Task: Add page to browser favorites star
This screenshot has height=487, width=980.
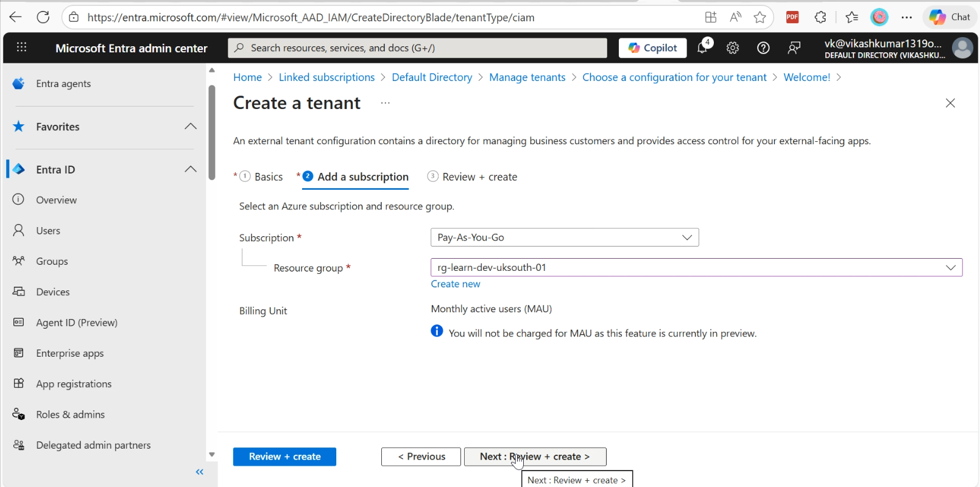Action: 760,17
